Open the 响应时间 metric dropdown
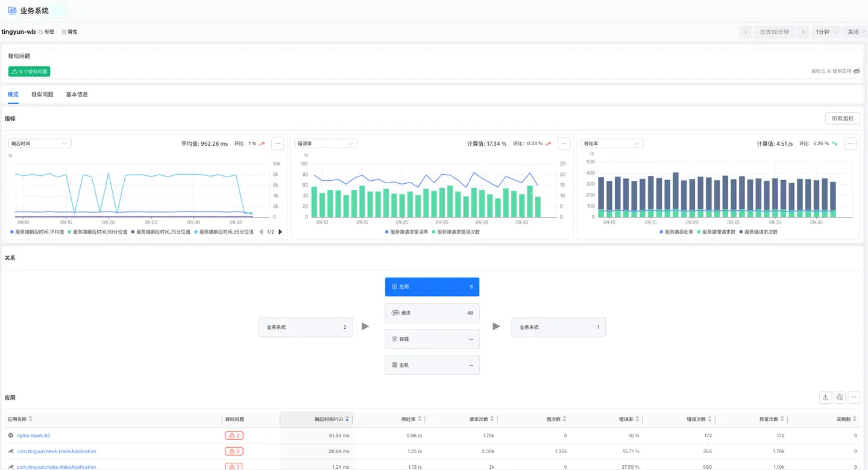The width and height of the screenshot is (868, 470). (x=40, y=143)
